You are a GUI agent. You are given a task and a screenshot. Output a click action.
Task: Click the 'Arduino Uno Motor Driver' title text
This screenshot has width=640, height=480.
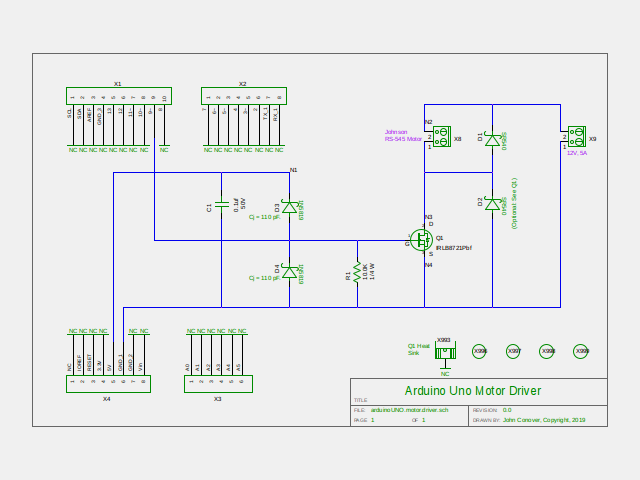[x=473, y=391]
